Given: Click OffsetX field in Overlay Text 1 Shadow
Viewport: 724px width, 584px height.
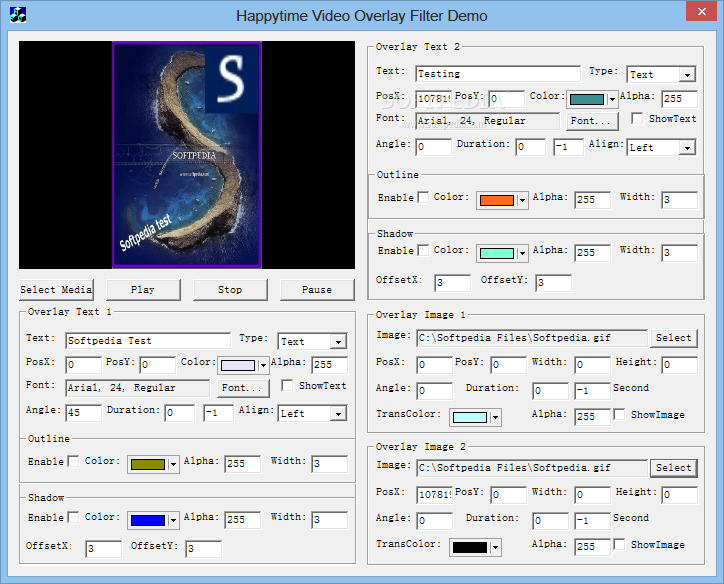Looking at the screenshot, I should click(x=104, y=548).
